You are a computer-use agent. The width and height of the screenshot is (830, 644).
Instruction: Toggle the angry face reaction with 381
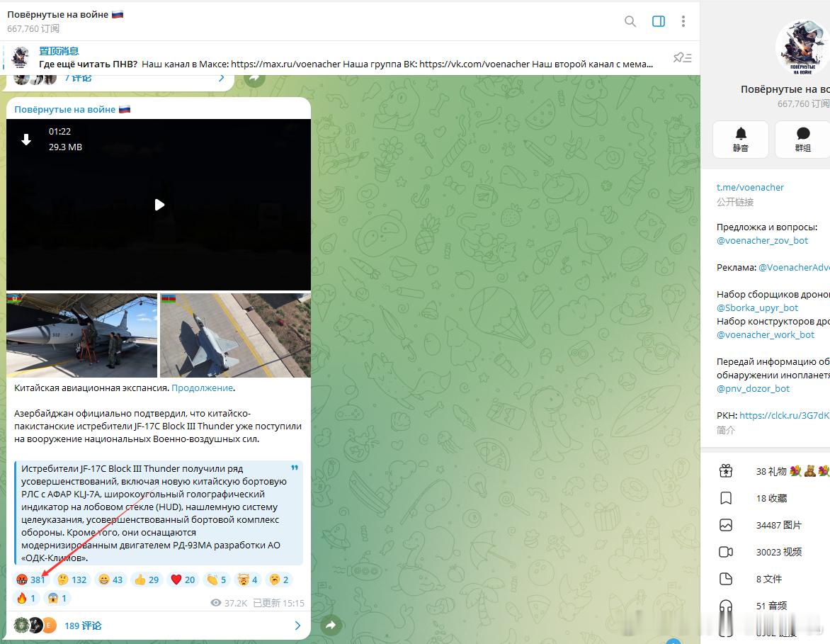pos(30,580)
